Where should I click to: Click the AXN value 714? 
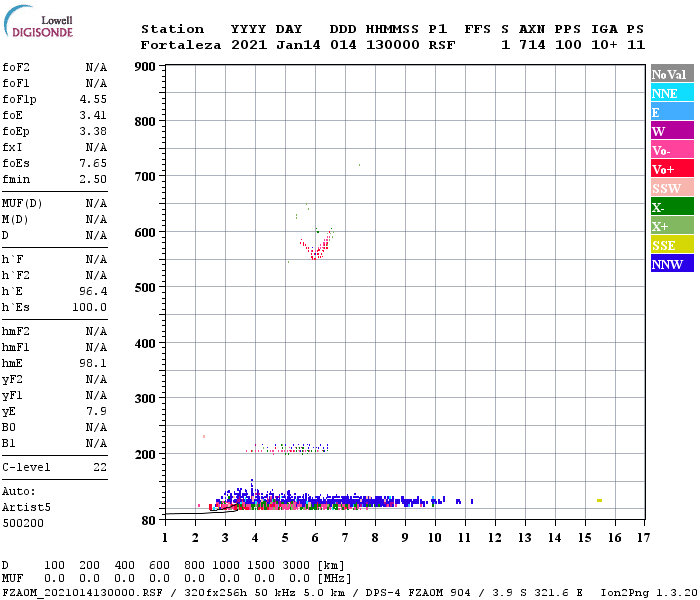(532, 45)
